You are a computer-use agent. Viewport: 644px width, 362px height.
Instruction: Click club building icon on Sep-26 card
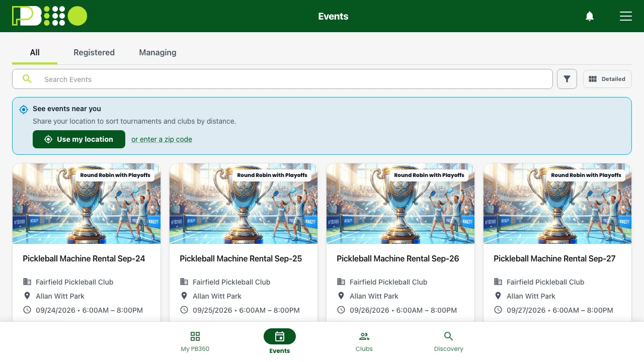coord(341,282)
